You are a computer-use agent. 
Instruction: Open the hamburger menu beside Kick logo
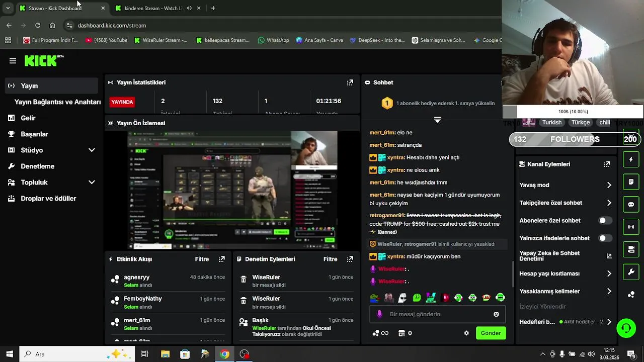pos(13,61)
